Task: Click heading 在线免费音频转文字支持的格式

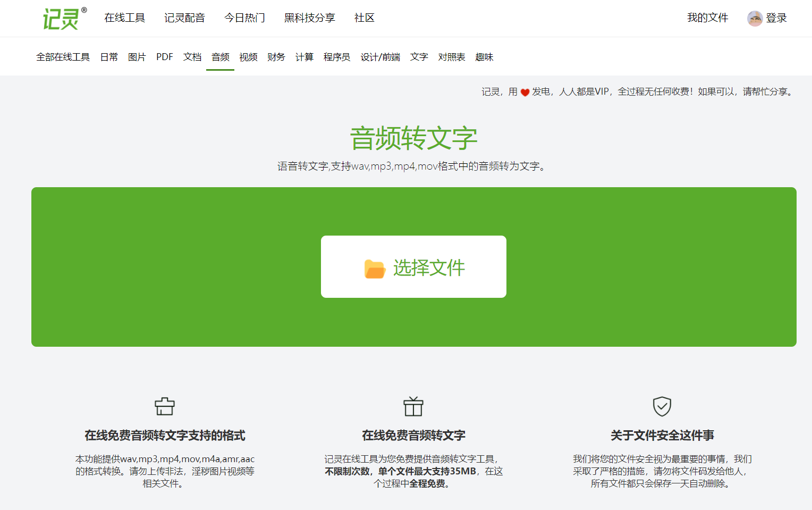Action: pos(165,436)
